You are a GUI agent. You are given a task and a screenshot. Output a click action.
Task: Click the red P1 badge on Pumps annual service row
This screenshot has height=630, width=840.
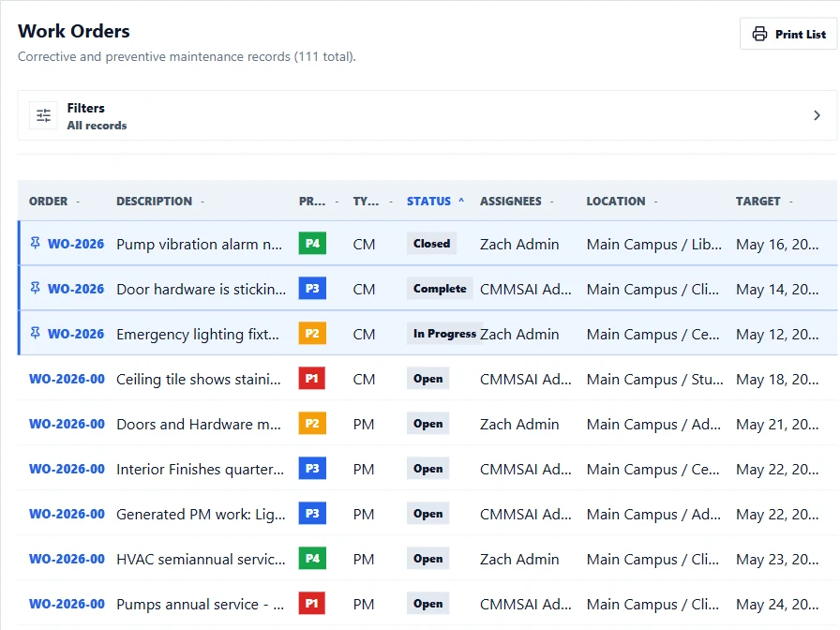312,603
